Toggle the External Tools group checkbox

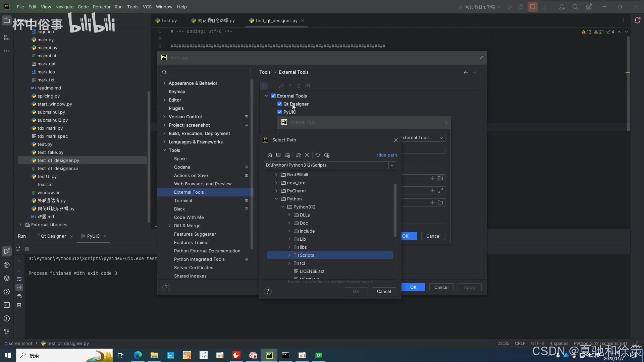(273, 96)
